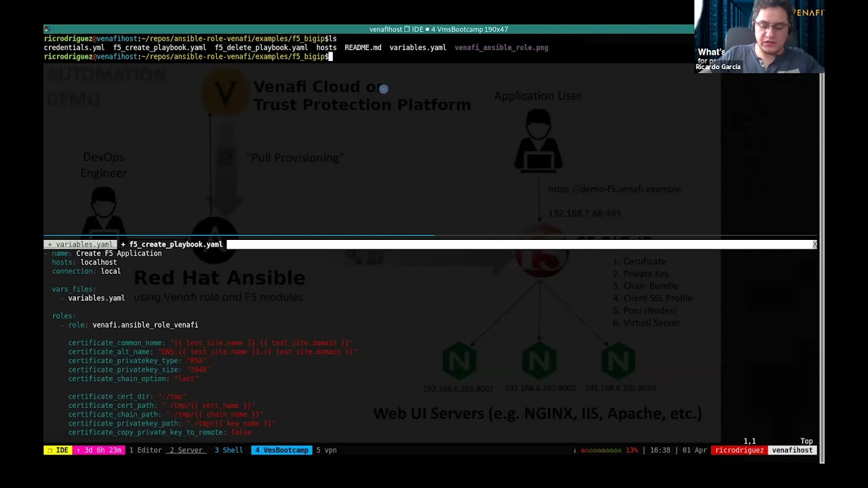Click the certificate_common_name line
This screenshot has width=868, height=488.
coord(210,343)
